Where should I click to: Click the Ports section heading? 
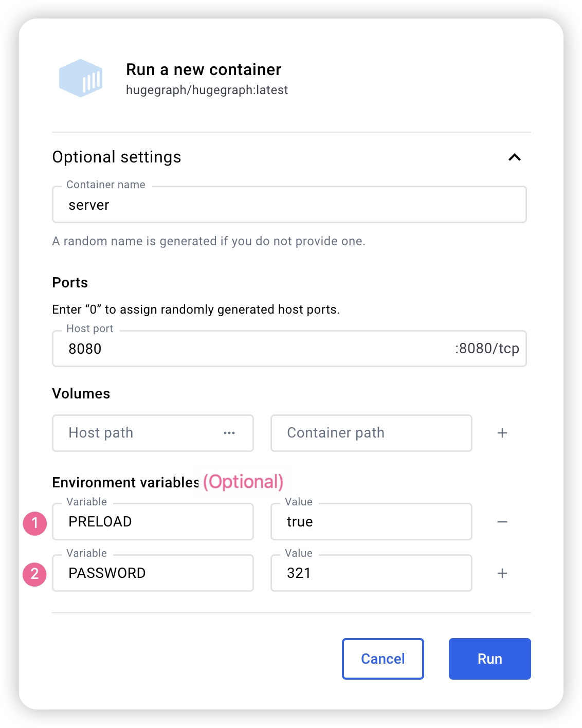tap(69, 282)
